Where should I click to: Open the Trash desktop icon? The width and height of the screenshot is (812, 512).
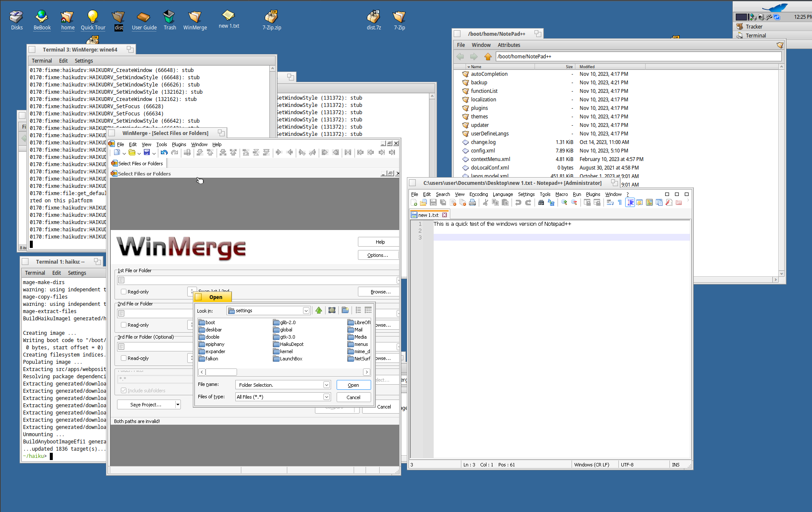(x=169, y=20)
